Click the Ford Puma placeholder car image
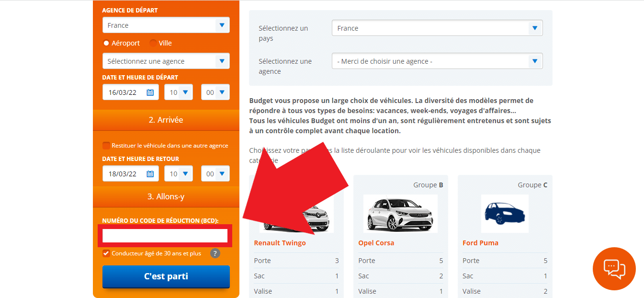The width and height of the screenshot is (644, 298). (505, 213)
